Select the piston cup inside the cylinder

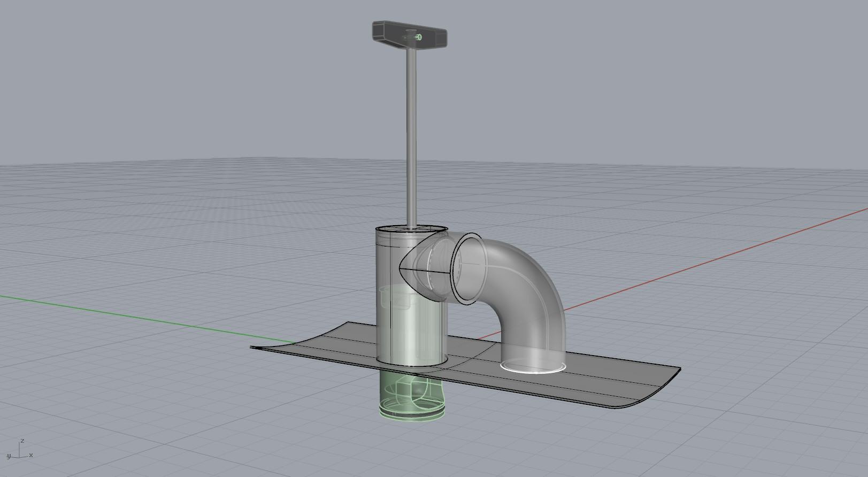[x=397, y=297]
